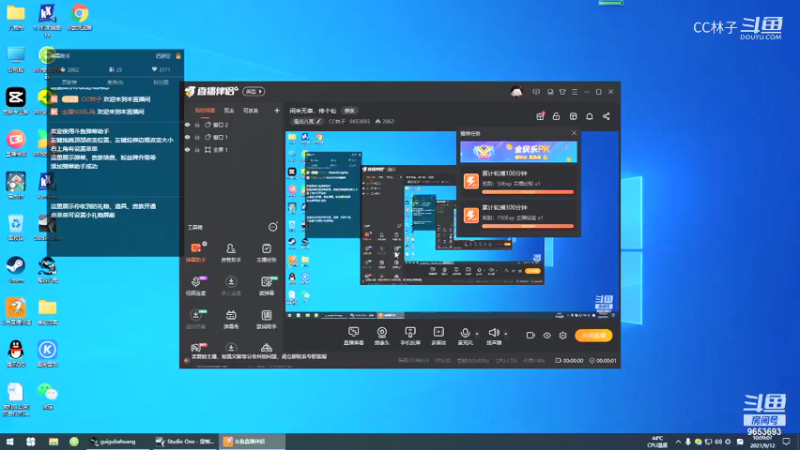The image size is (800, 450).
Task: Expand the microphone options arrow
Action: click(477, 334)
